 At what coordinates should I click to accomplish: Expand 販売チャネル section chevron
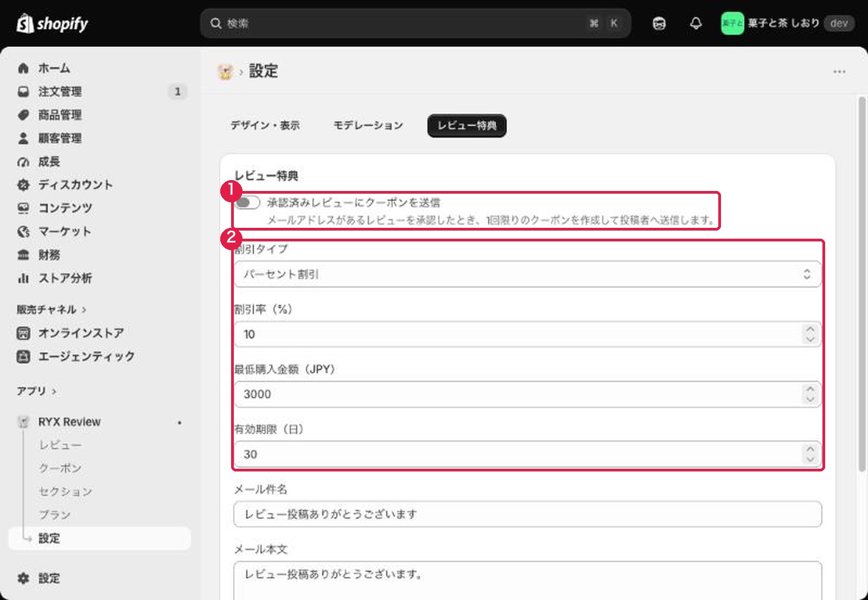(x=84, y=310)
